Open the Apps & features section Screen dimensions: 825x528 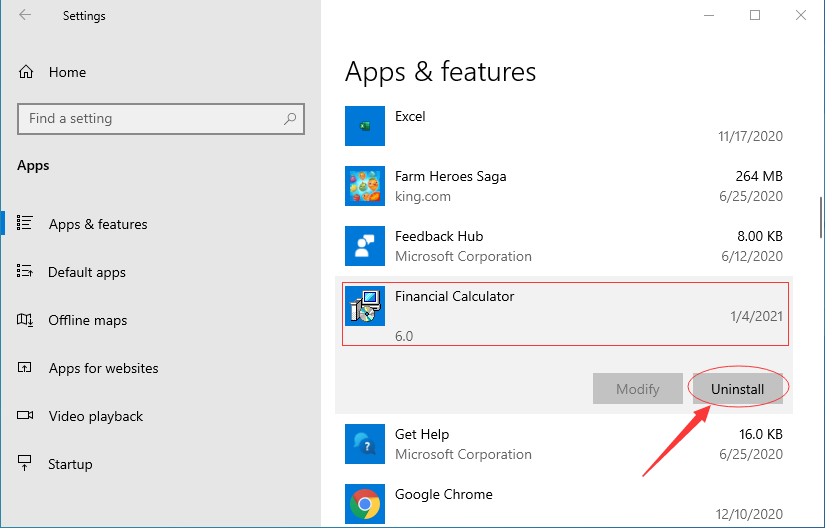coord(98,224)
